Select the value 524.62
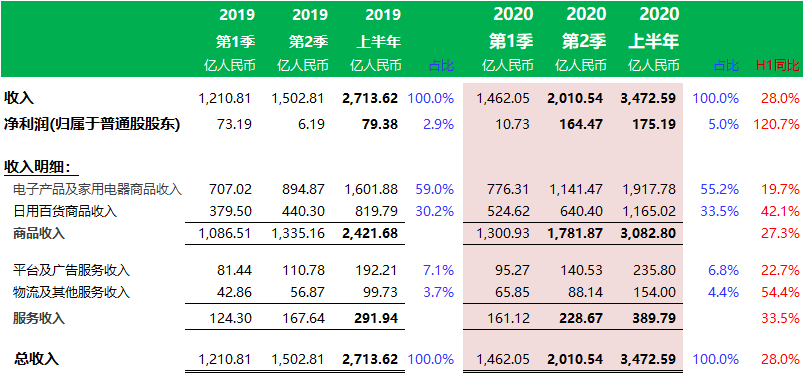This screenshot has width=806, height=376. (510, 211)
